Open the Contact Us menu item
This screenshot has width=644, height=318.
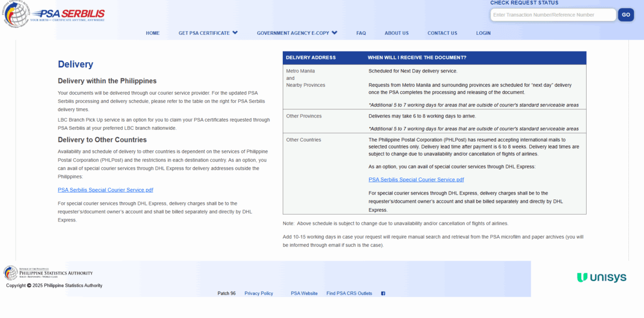[x=442, y=33]
